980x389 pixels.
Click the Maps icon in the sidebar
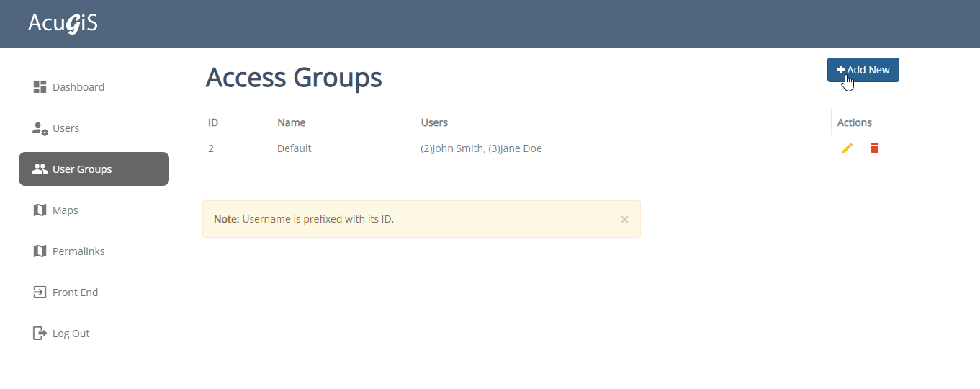coord(40,210)
